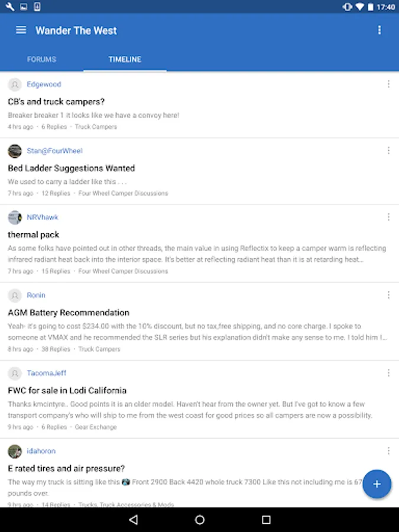Open the AGM Battery Recommendation thread
The height and width of the screenshot is (532, 399).
tap(69, 313)
